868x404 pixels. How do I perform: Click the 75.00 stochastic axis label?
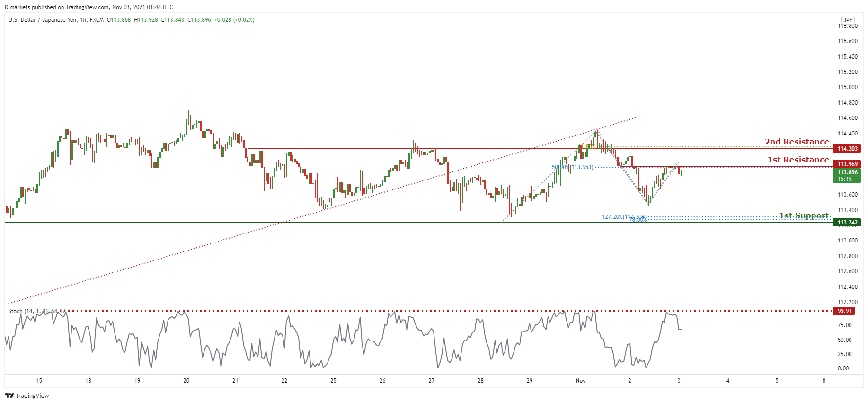[x=845, y=325]
